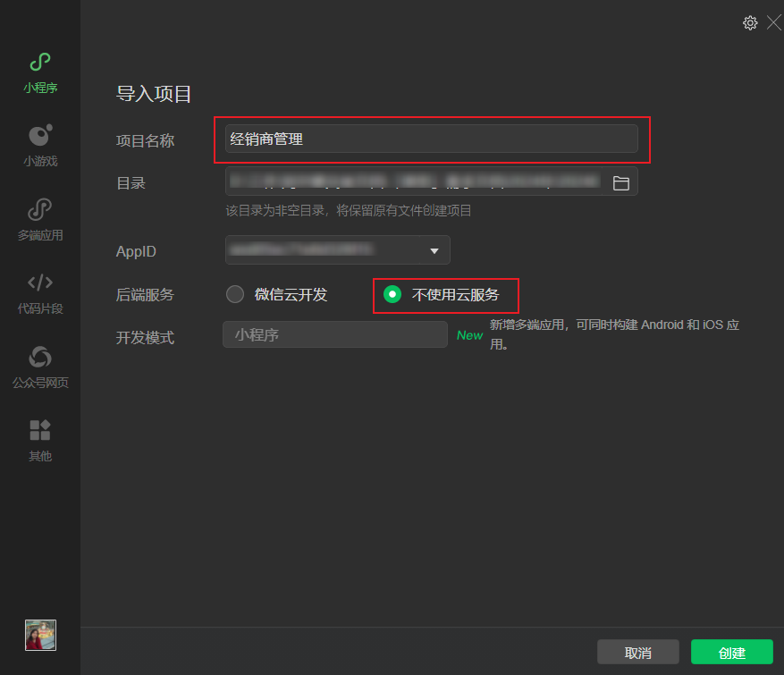Click the 微信云开发 option label

point(291,294)
